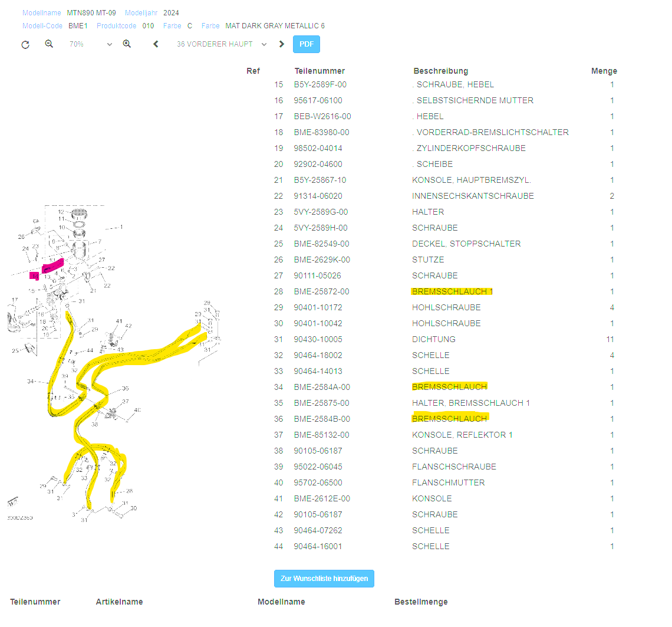Go to the previous diagram section
Screen dimensions: 672x627
tap(156, 44)
